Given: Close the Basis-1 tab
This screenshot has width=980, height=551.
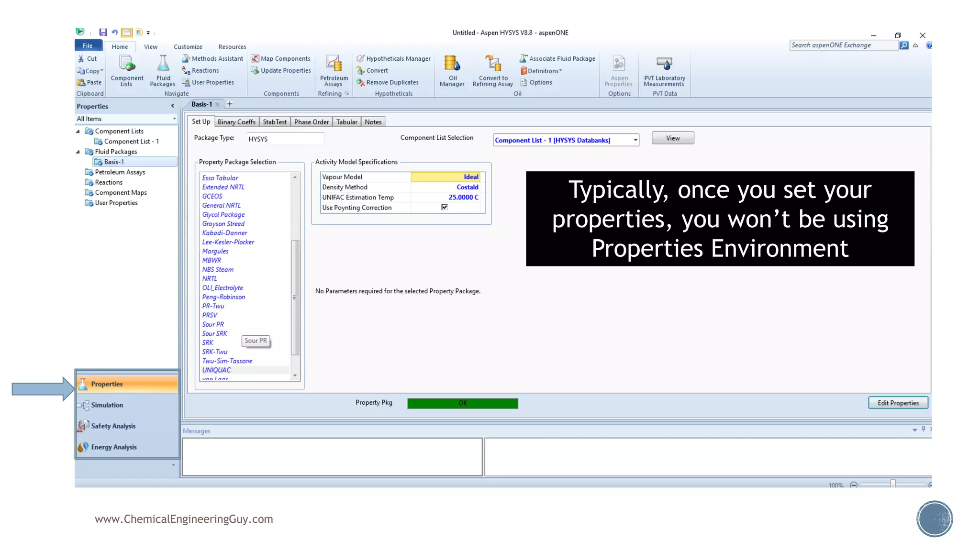Looking at the screenshot, I should point(218,104).
